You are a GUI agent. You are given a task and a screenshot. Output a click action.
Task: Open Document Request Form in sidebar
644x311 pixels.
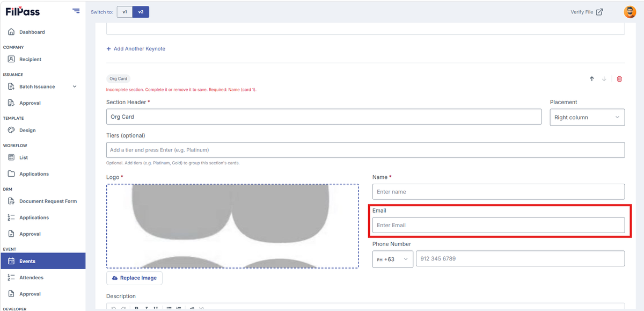pyautogui.click(x=48, y=201)
